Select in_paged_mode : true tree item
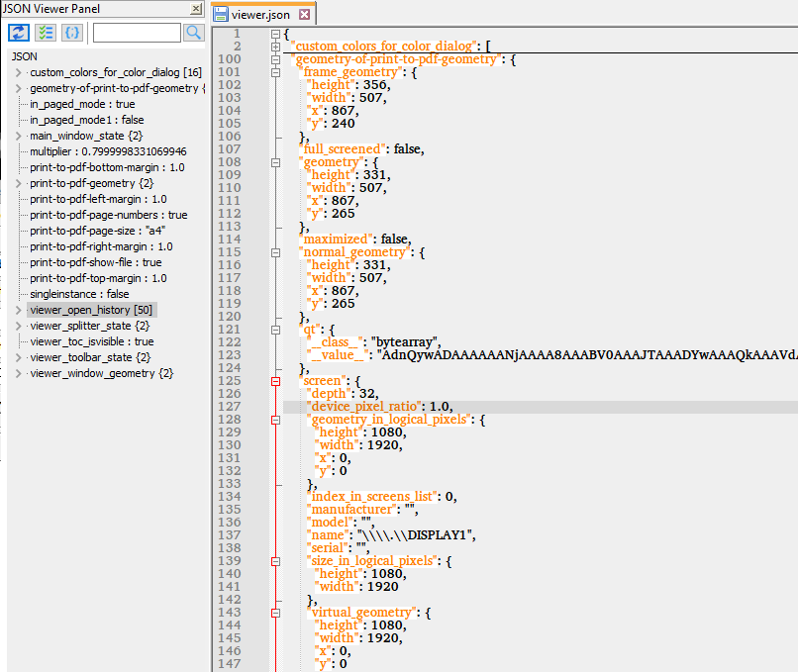The height and width of the screenshot is (672, 798). (x=82, y=104)
